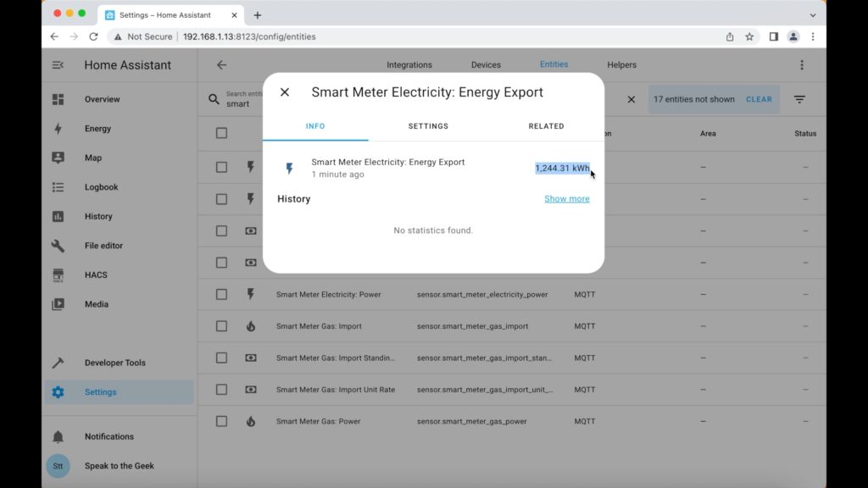Click the cash icon for Gas: Import Unit Rate
This screenshot has height=488, width=868.
tap(251, 390)
